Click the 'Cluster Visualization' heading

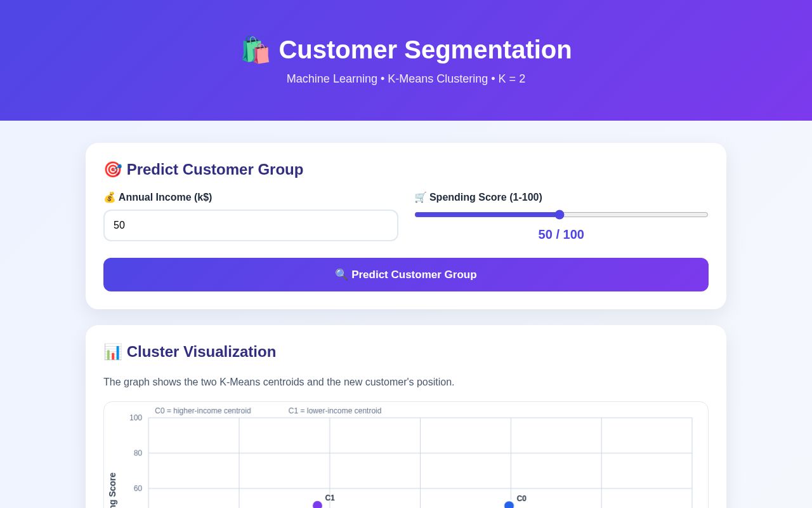pyautogui.click(x=201, y=352)
